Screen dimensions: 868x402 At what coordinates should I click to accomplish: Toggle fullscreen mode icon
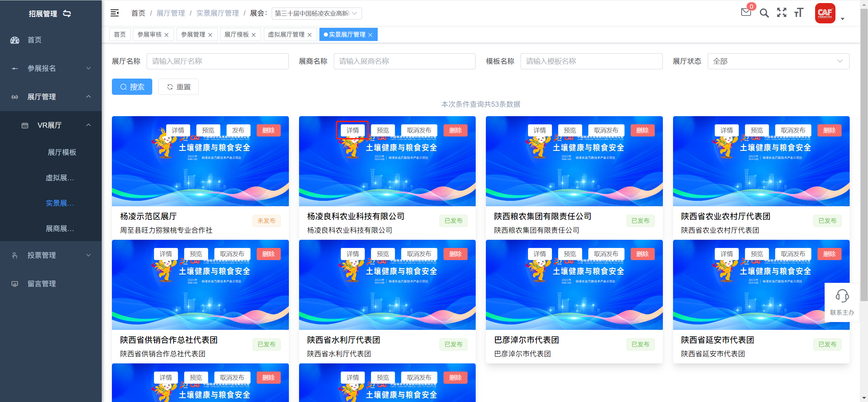pos(782,13)
